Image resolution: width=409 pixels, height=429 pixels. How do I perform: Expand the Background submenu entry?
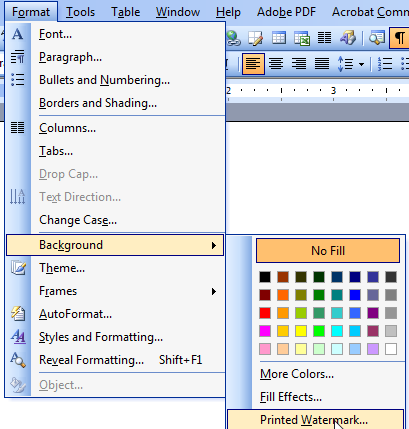click(x=115, y=245)
